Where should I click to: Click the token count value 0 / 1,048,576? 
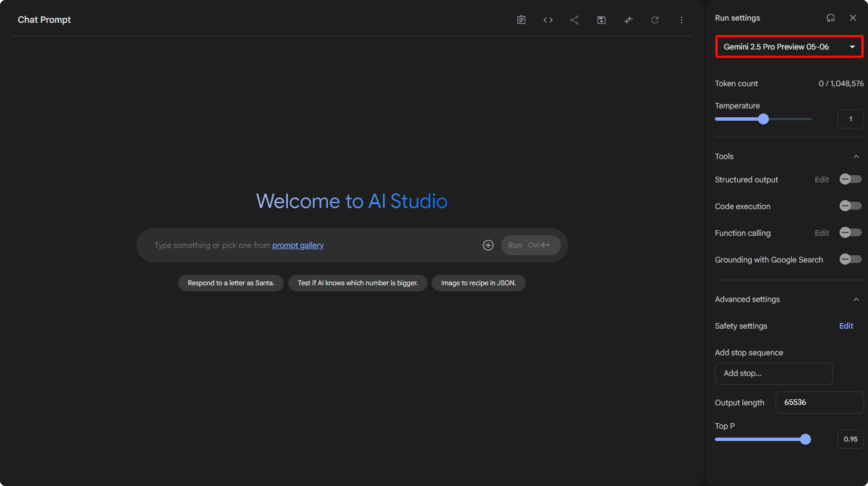click(841, 83)
